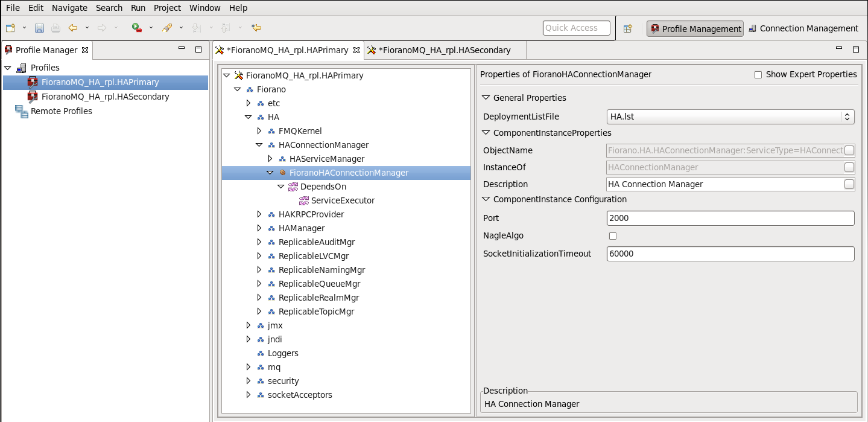Click the Back navigation arrow icon
868x422 pixels.
pos(73,28)
